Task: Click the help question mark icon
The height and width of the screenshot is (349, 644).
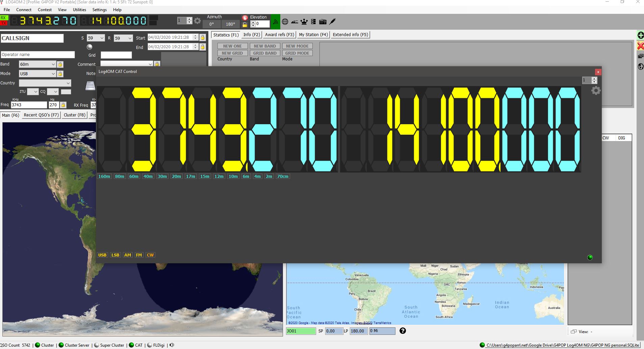Action: click(x=403, y=331)
